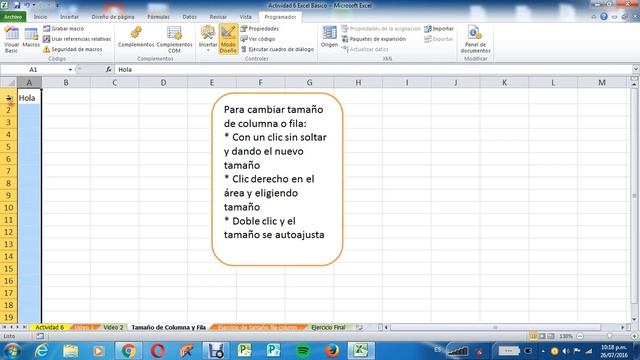Click zoom in plus button

[x=635, y=336]
